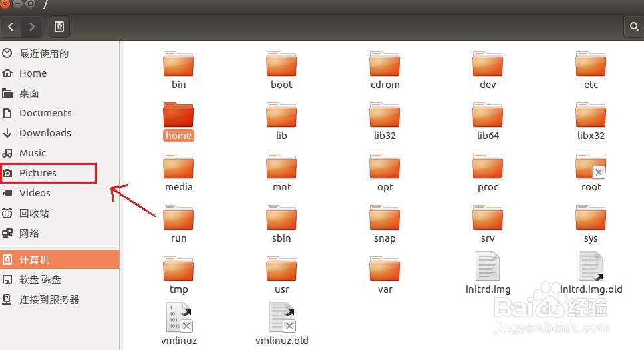Image resolution: width=644 pixels, height=350 pixels.
Task: Select the usr folder icon
Action: (281, 269)
